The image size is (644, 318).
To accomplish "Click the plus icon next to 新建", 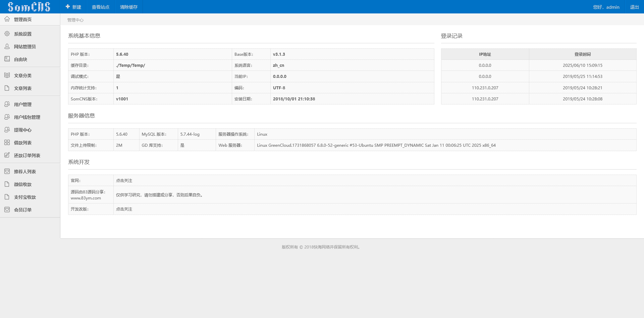I will (68, 7).
